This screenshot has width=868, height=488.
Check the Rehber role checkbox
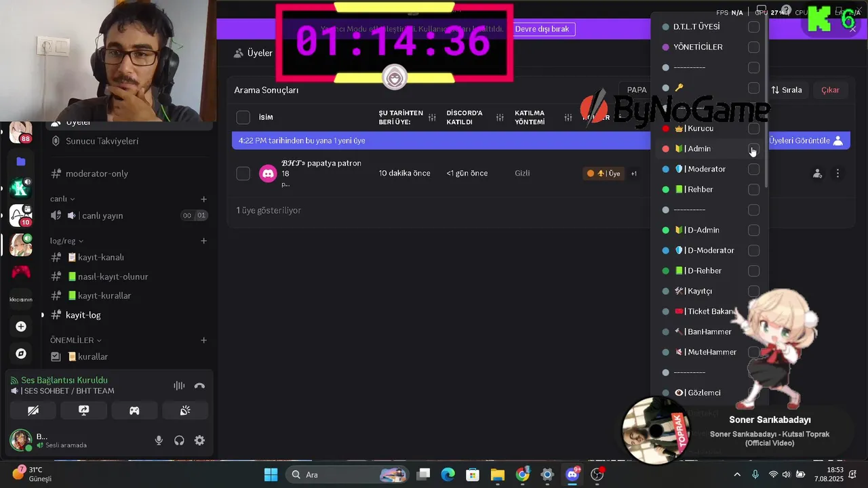tap(753, 189)
